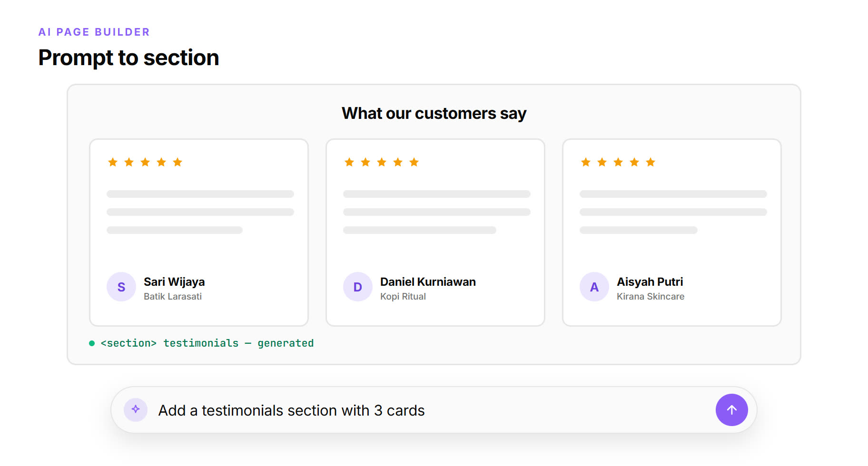Click the AI PAGE BUILDER label
This screenshot has height=466, width=868.
click(94, 32)
